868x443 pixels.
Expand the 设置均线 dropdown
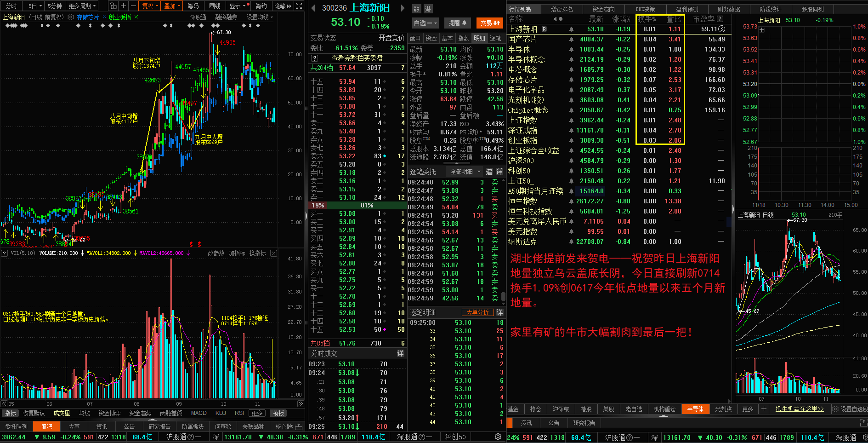pyautogui.click(x=260, y=17)
